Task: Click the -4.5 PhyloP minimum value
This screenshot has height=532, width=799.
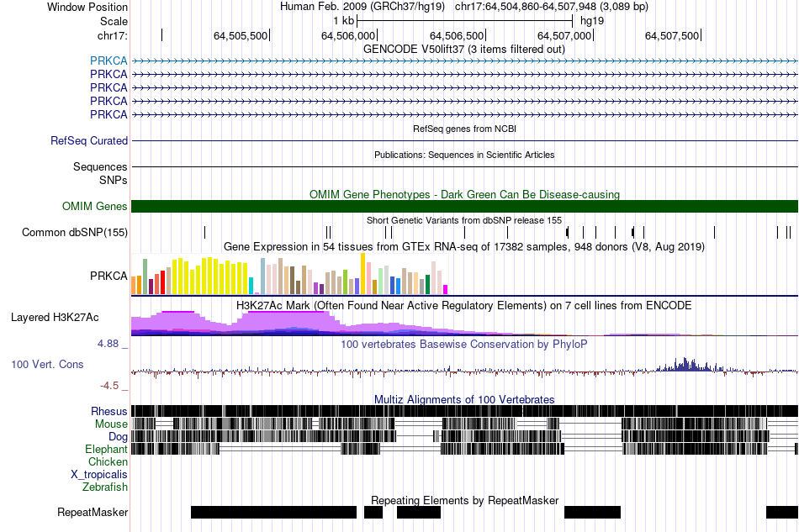Action: coord(109,386)
